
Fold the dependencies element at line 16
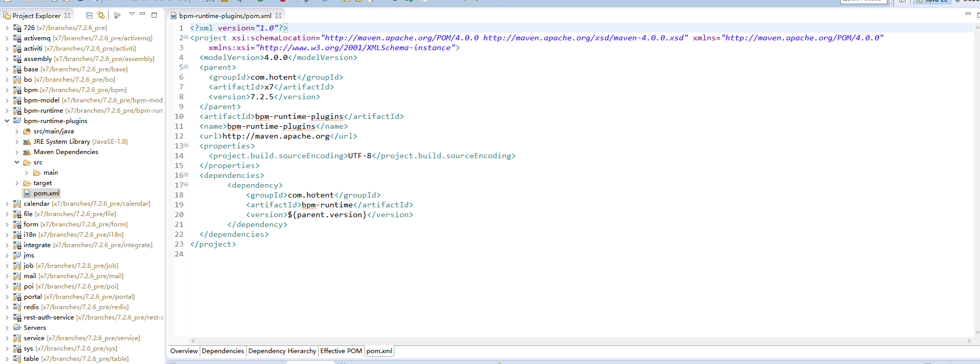point(186,175)
